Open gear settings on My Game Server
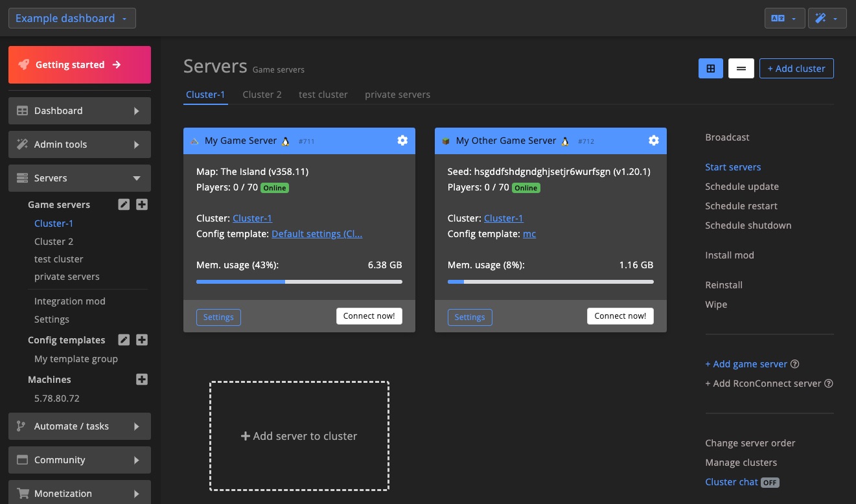Image resolution: width=856 pixels, height=504 pixels. 402,141
